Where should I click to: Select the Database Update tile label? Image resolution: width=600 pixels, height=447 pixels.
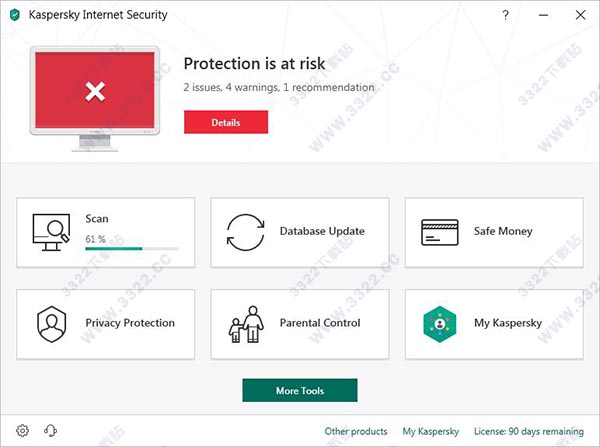322,231
